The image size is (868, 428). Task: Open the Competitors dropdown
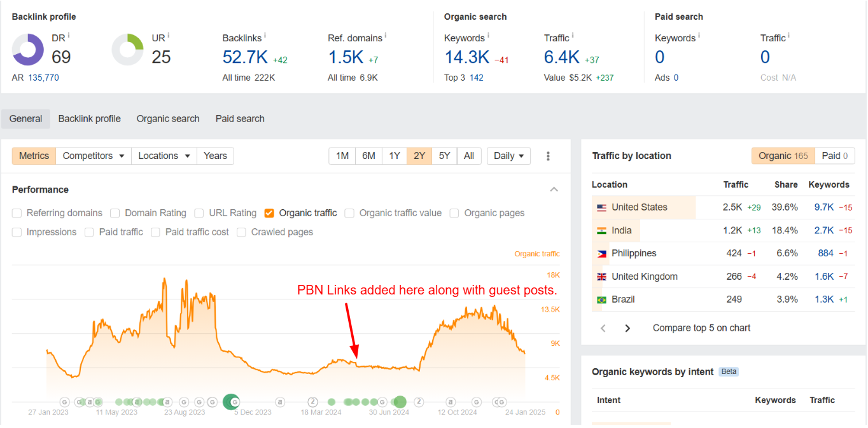tap(93, 156)
